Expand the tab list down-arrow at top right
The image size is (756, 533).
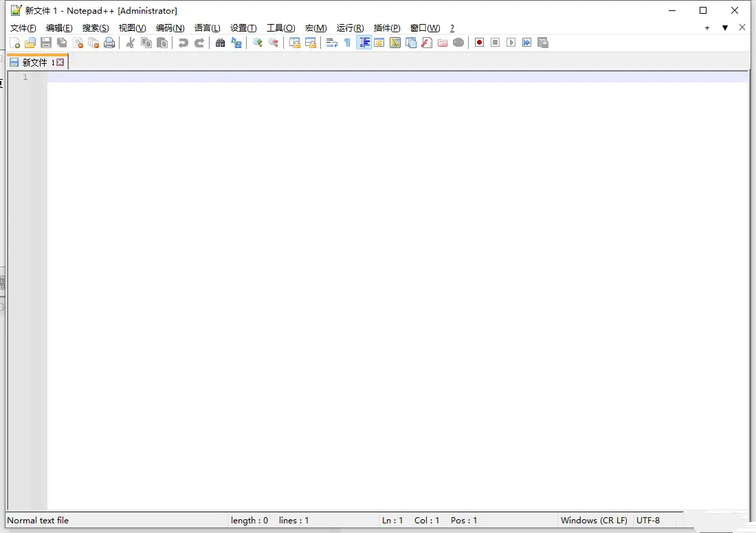click(724, 28)
